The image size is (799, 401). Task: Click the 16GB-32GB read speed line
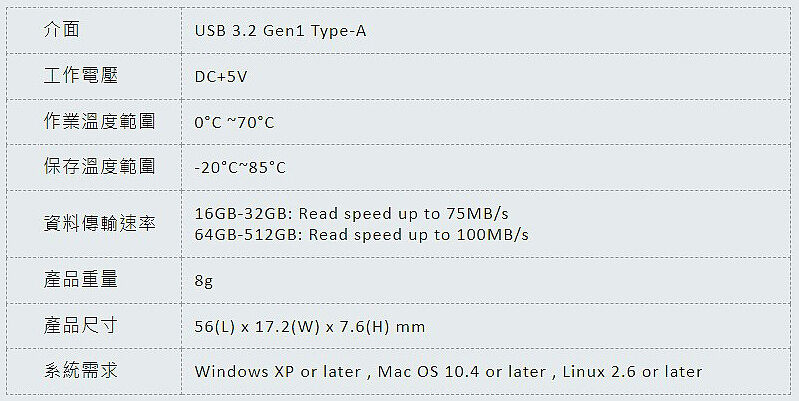[x=352, y=213]
